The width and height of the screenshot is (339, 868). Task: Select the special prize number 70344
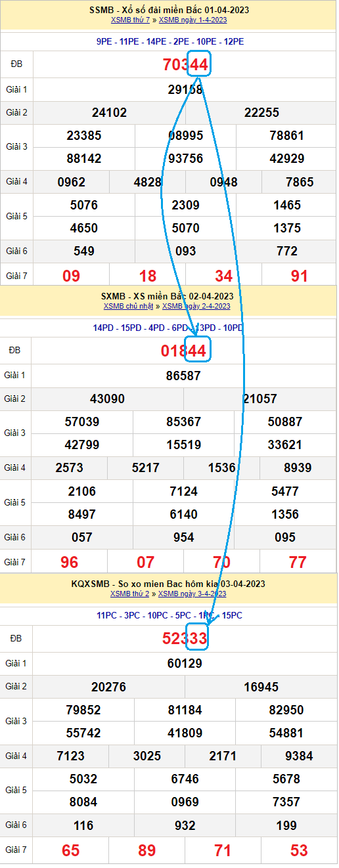pyautogui.click(x=185, y=64)
